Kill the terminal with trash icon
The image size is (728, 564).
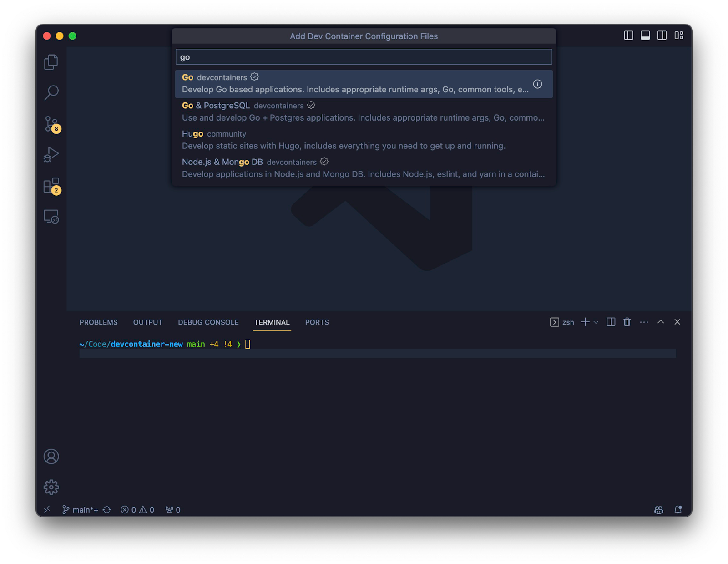point(627,322)
